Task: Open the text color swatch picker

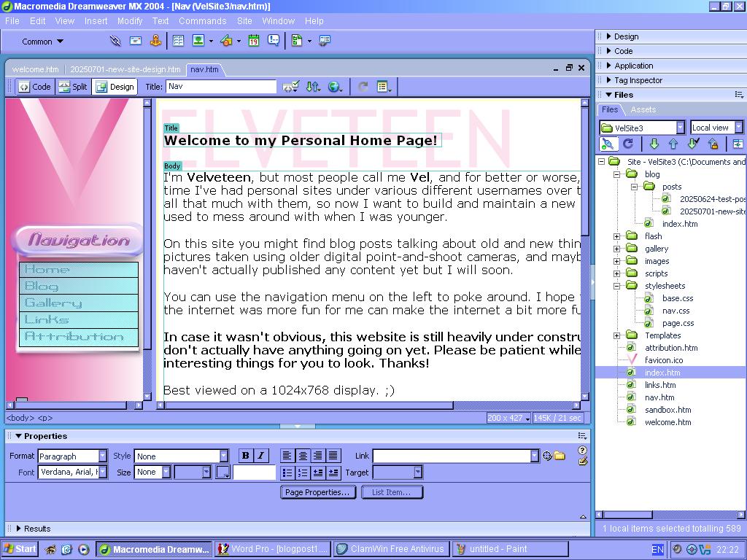Action: point(222,472)
